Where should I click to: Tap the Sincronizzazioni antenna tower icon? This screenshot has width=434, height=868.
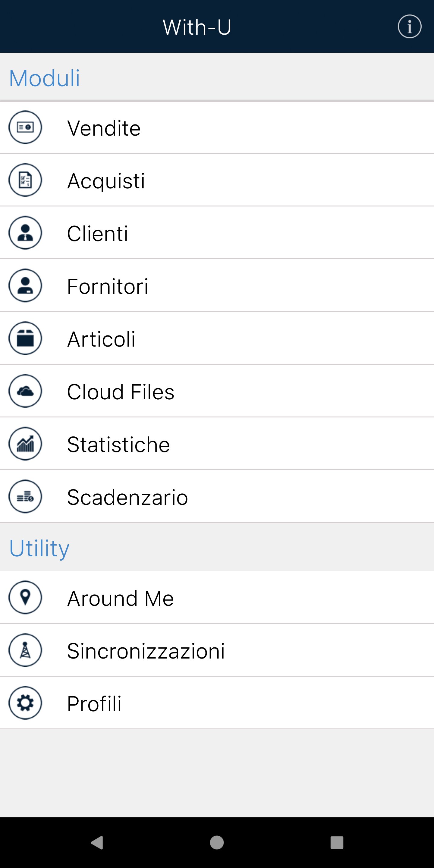pyautogui.click(x=25, y=650)
